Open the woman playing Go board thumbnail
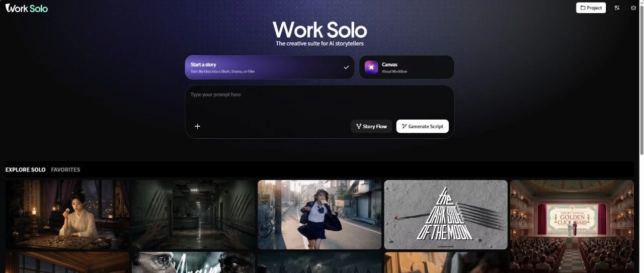 point(67,215)
